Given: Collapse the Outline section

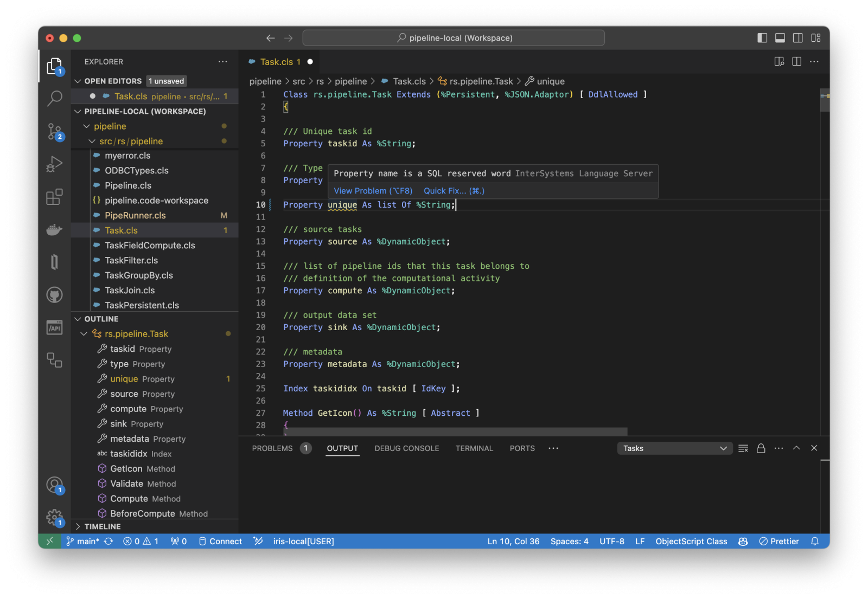Looking at the screenshot, I should 101,319.
